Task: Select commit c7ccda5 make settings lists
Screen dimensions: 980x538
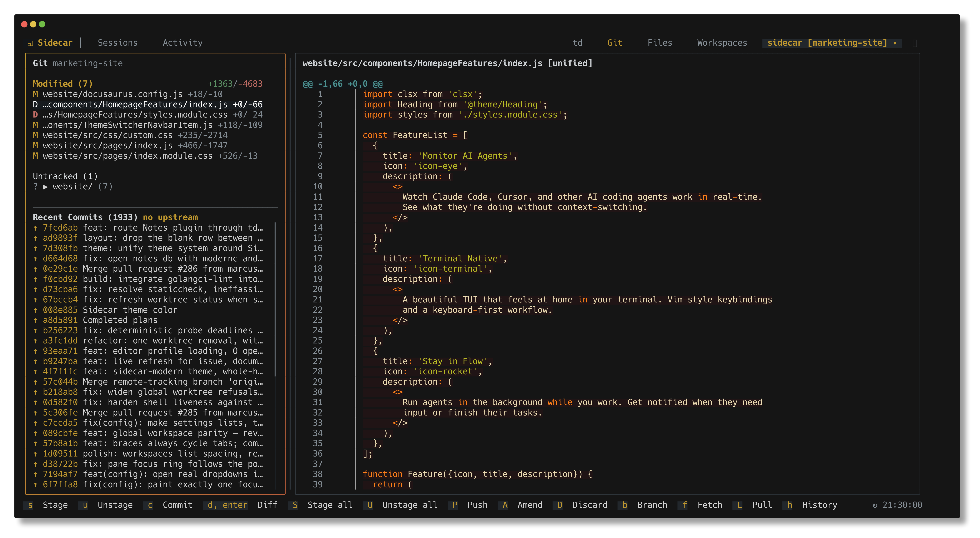Action: [148, 422]
